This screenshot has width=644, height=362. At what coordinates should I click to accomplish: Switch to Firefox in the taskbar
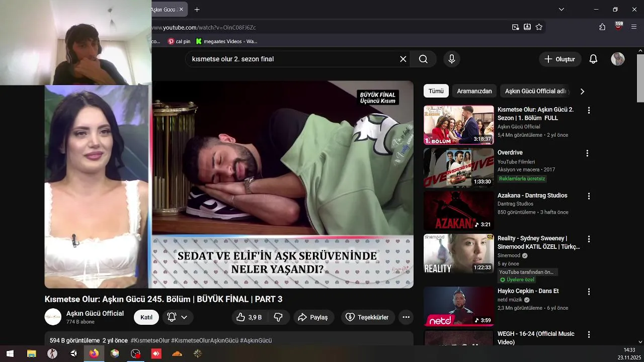click(94, 353)
